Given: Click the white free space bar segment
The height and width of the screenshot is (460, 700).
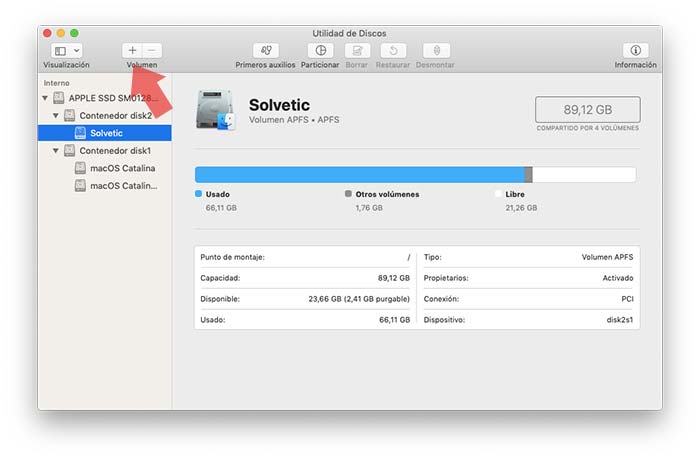Looking at the screenshot, I should (x=584, y=175).
